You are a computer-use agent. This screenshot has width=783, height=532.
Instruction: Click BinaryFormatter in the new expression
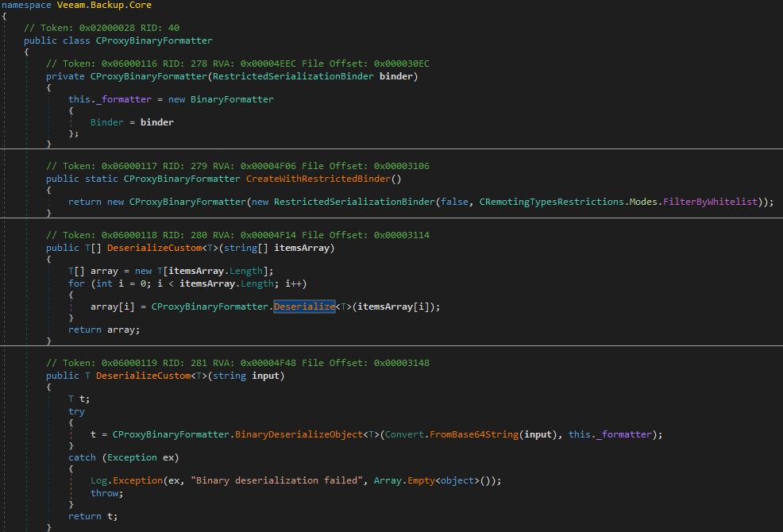(232, 99)
